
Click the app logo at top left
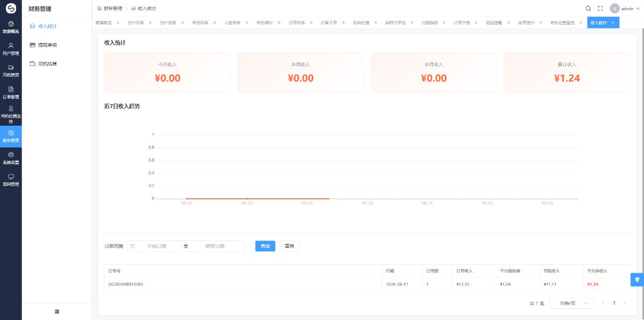(x=11, y=8)
